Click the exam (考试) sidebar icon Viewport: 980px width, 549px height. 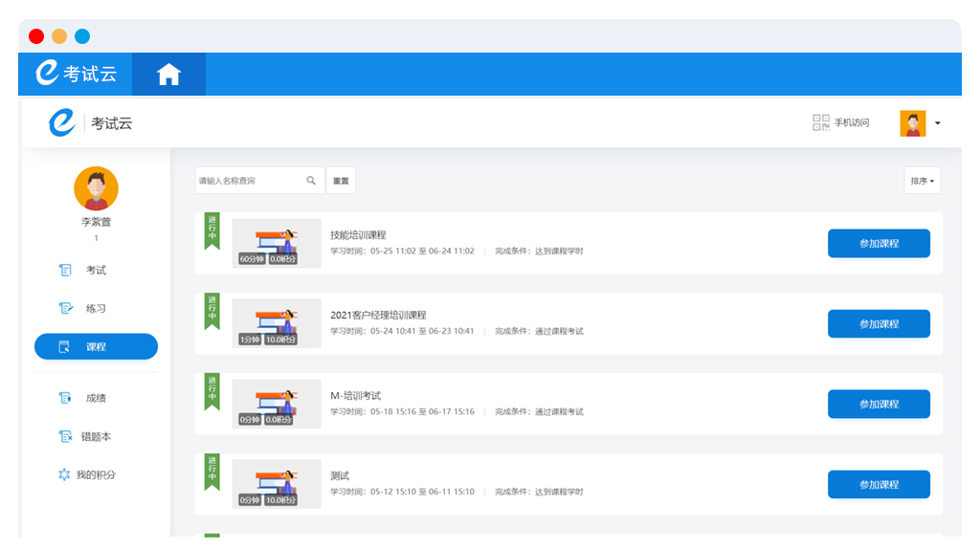(x=65, y=271)
